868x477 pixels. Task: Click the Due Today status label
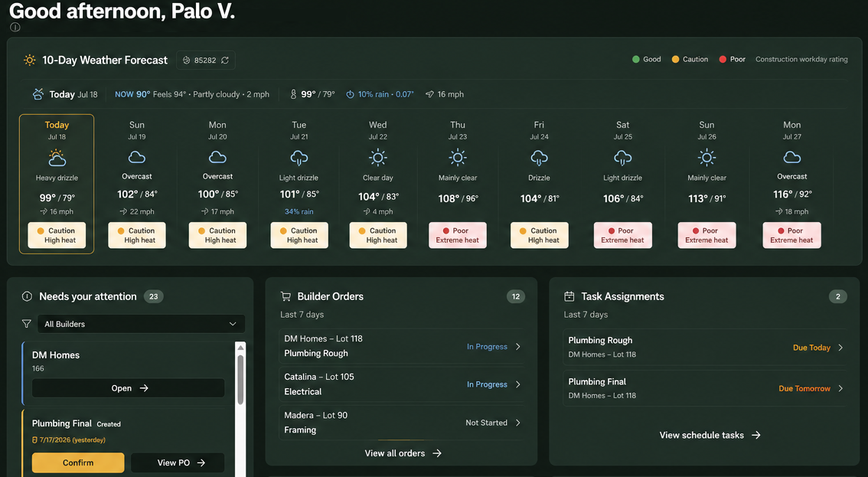tap(811, 348)
